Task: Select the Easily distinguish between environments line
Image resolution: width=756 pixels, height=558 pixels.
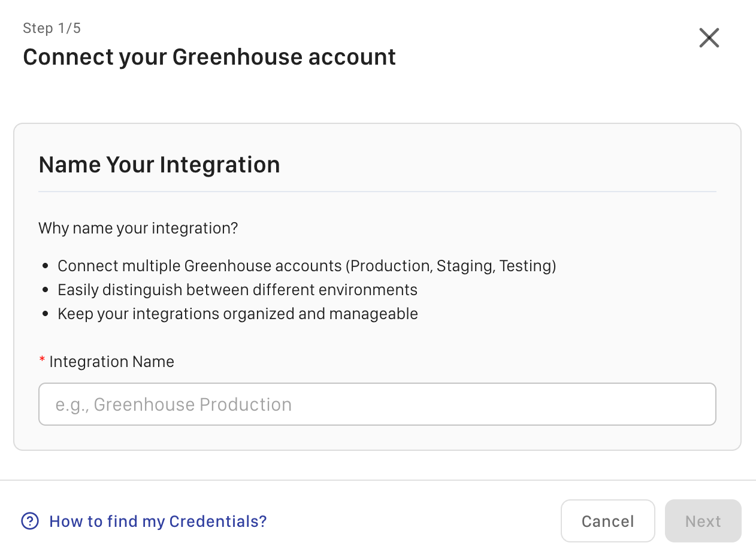Action: coord(237,290)
